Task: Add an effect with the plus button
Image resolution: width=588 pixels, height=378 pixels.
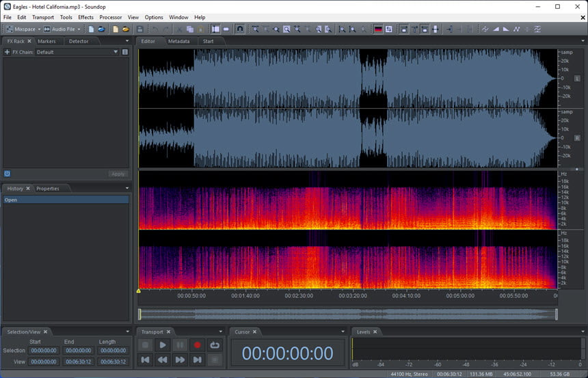Action: [7, 52]
